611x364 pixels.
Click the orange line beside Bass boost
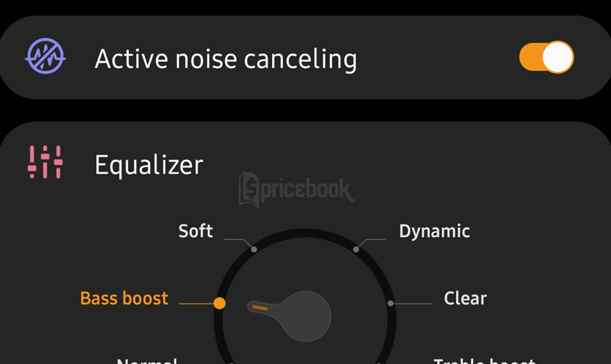click(196, 304)
